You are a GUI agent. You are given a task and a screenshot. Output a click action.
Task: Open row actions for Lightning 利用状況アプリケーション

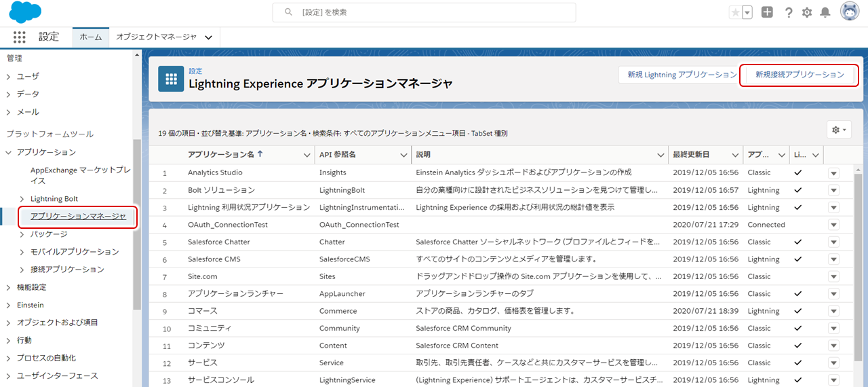833,208
